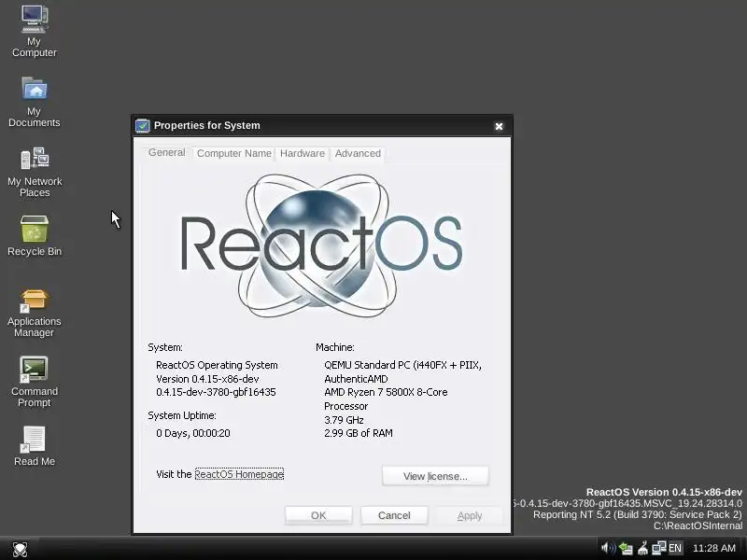
Task: Switch to the Computer Name tab
Action: (x=234, y=153)
